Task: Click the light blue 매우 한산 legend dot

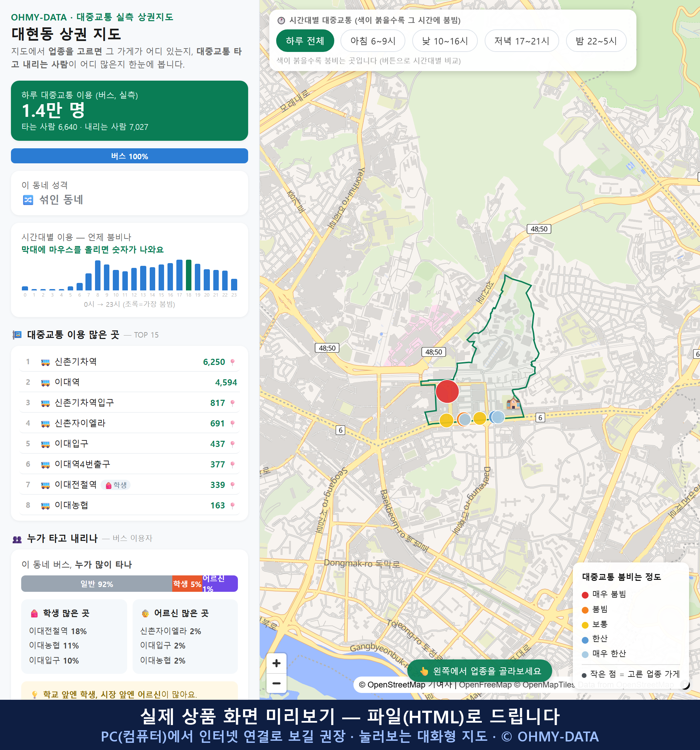Action: coord(585,655)
